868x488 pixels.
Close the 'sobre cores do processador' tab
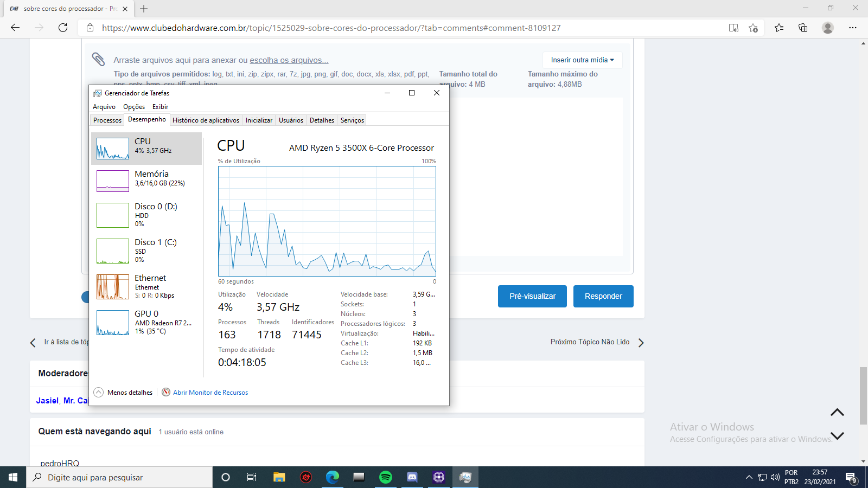point(125,9)
